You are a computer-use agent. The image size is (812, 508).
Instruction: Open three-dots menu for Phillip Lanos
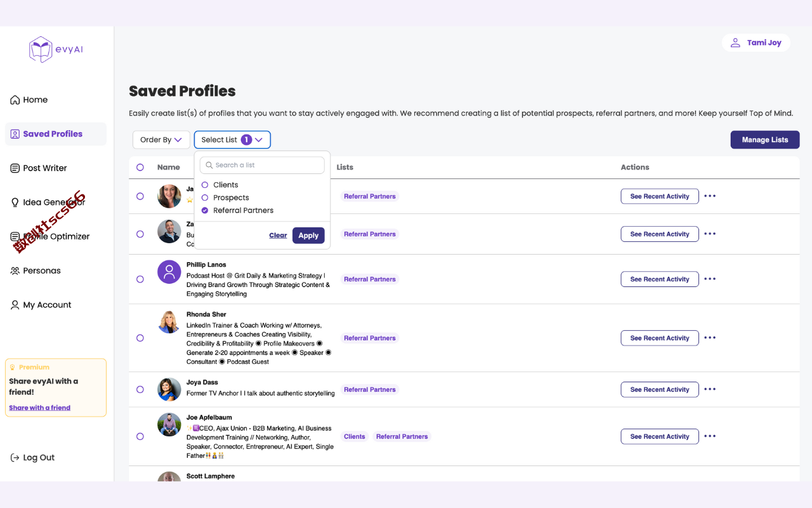click(710, 279)
